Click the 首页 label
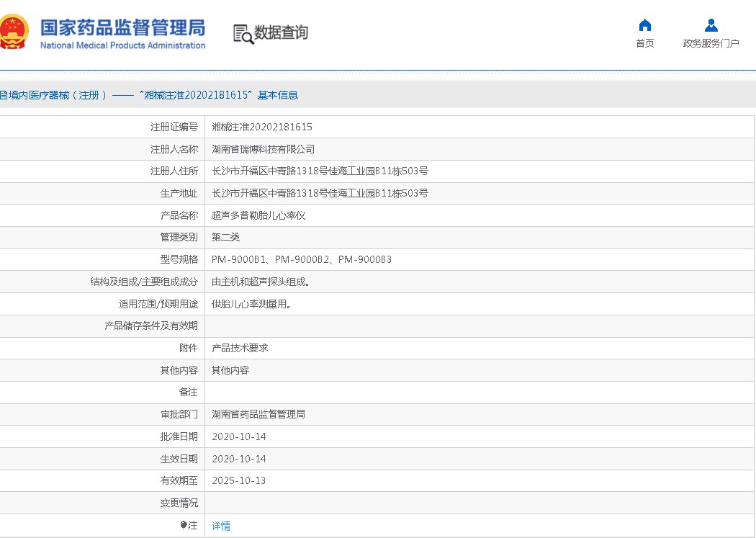 coord(644,43)
